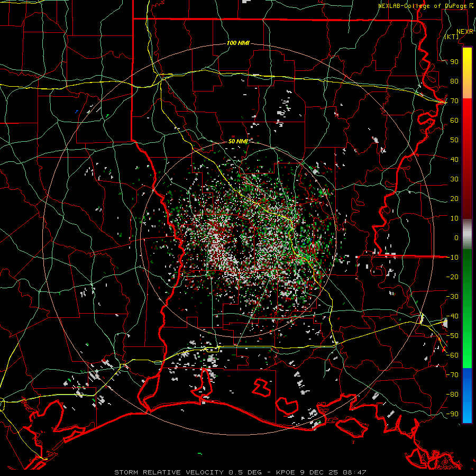
Task: Click the gray zero-velocity segment of color bar
Action: [467, 234]
